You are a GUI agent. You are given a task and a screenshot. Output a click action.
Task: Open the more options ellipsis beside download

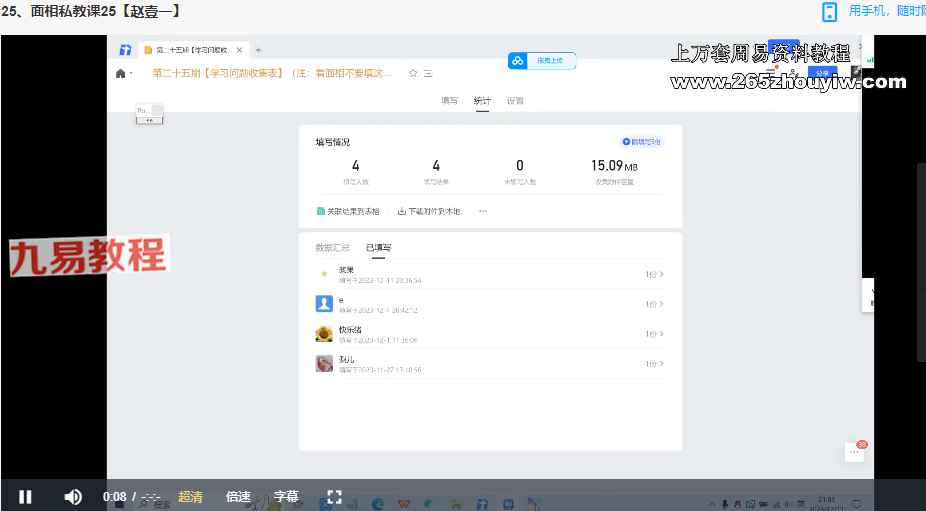click(483, 211)
